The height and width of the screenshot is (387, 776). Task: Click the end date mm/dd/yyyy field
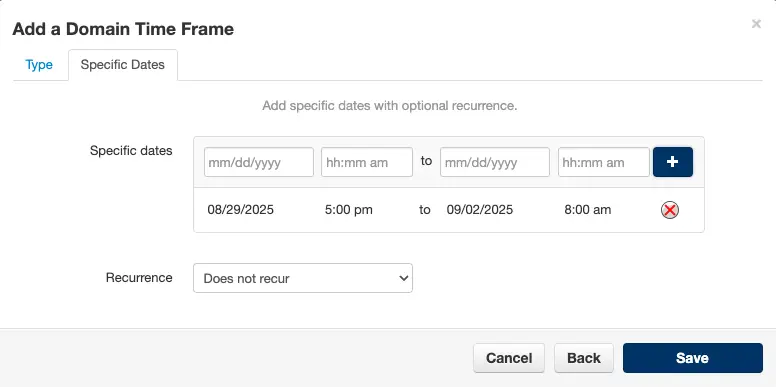point(495,162)
